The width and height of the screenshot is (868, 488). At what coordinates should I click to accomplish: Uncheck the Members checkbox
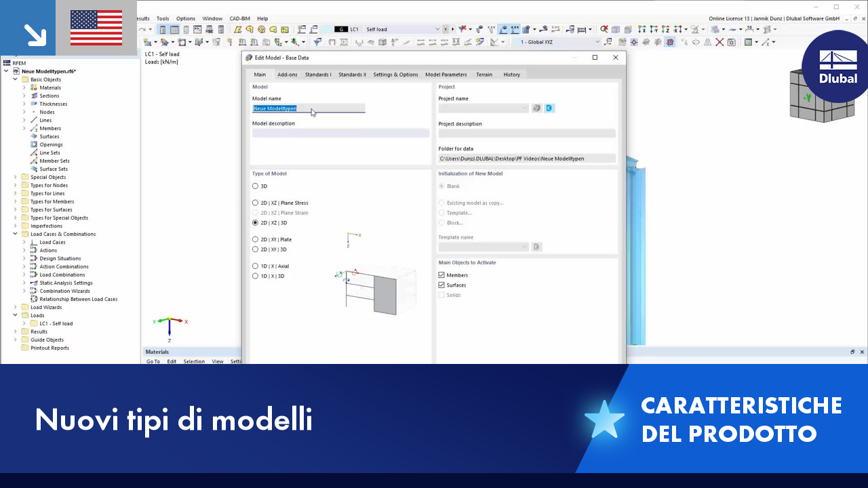tap(441, 275)
